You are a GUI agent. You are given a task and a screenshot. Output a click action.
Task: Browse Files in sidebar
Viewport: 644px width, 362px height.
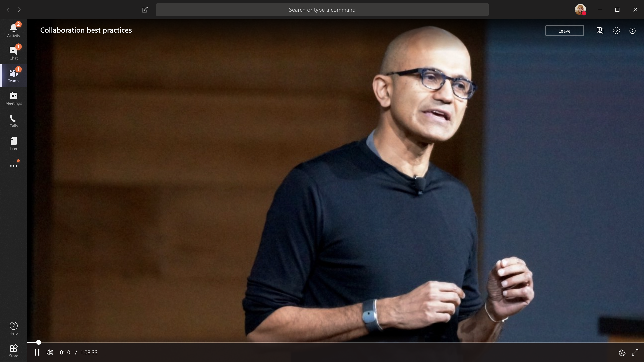click(14, 143)
